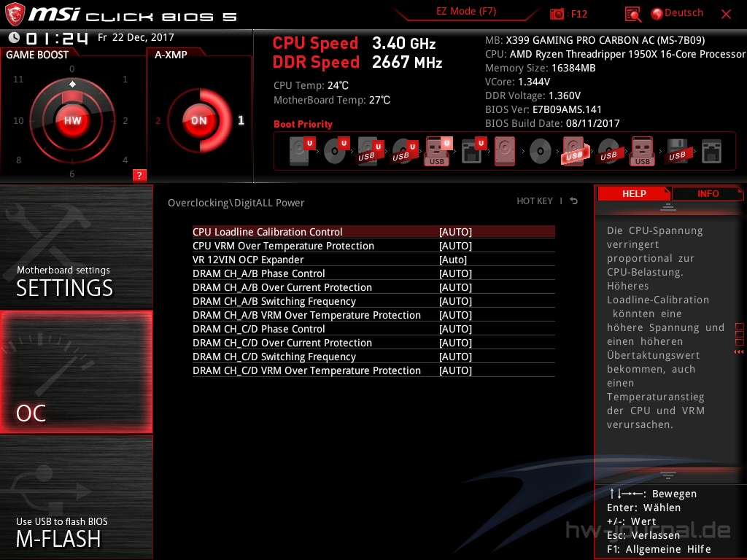This screenshot has height=560, width=747.
Task: Take a screenshot with the F12 camera icon
Action: 556,15
